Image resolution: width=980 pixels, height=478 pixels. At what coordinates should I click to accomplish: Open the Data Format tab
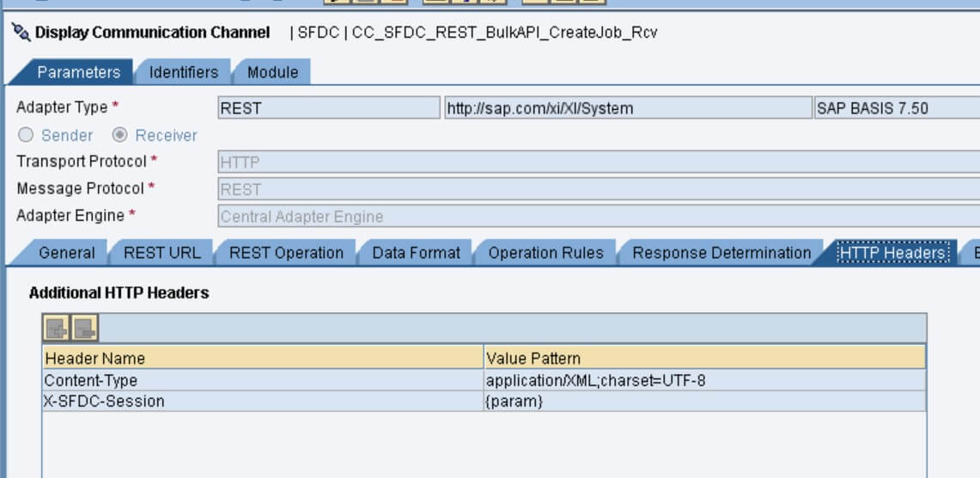pyautogui.click(x=416, y=253)
